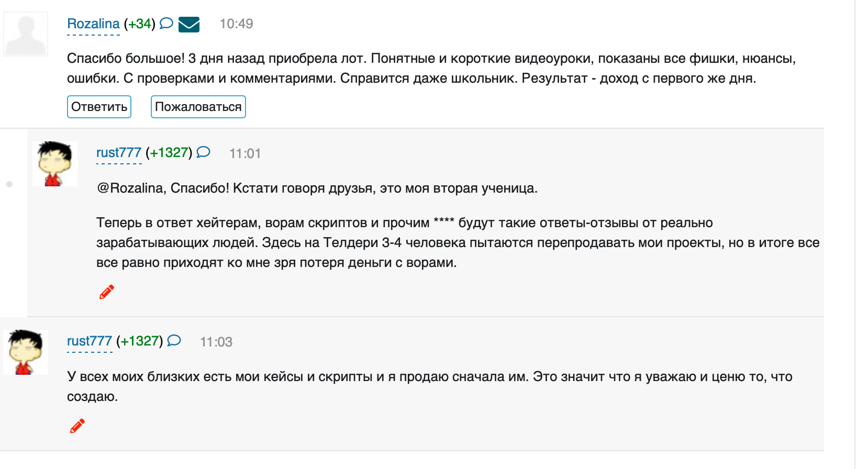Viewport: 868px width, 469px height.
Task: Click rust777's avatar in the 11:03 comment
Action: pos(26,352)
